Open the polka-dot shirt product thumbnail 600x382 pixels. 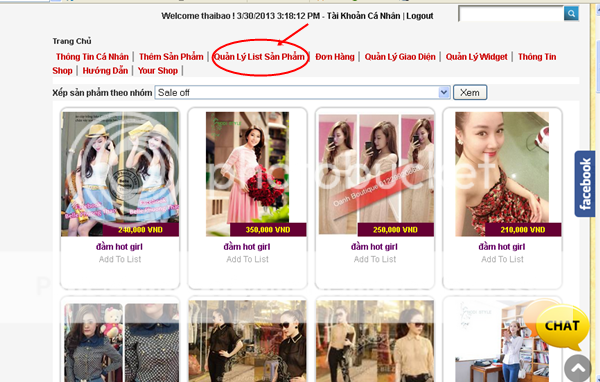tap(121, 342)
